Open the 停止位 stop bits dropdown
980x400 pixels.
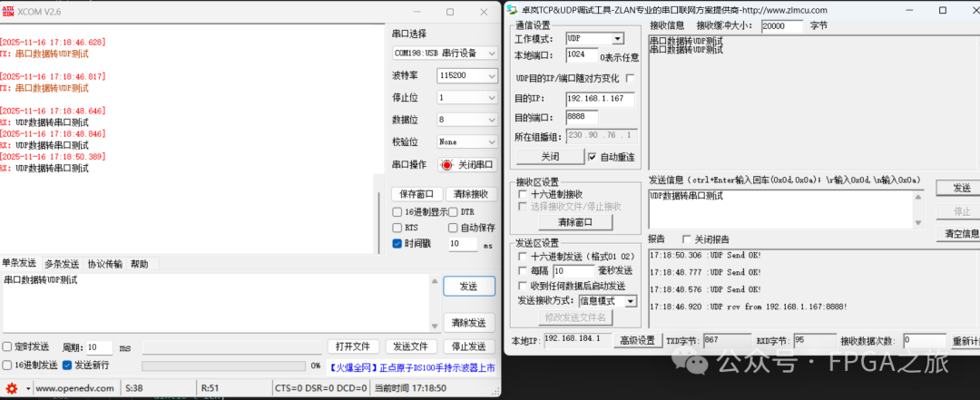click(x=467, y=97)
